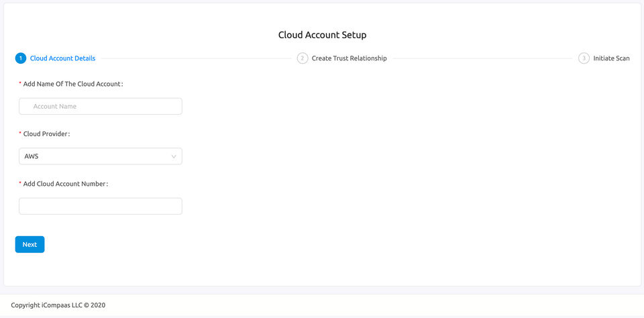
Task: Click the "Cloud Provider" field label
Action: pyautogui.click(x=46, y=134)
